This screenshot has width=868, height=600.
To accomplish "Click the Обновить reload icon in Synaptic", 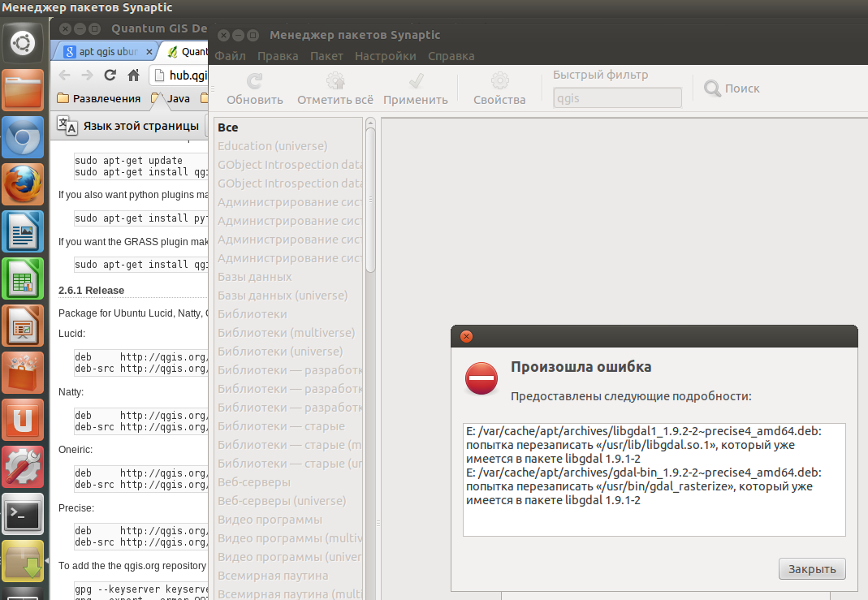I will (255, 81).
